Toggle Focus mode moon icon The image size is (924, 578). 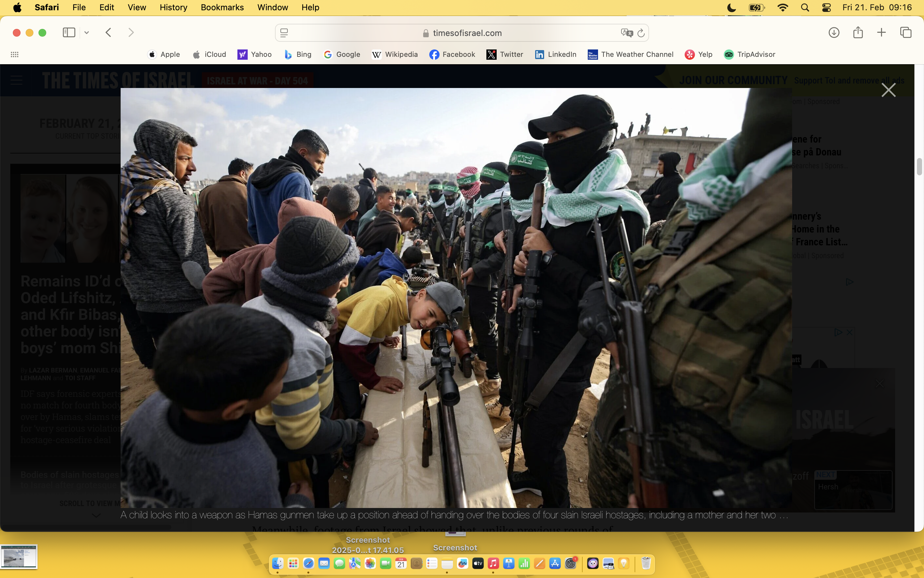(x=731, y=7)
